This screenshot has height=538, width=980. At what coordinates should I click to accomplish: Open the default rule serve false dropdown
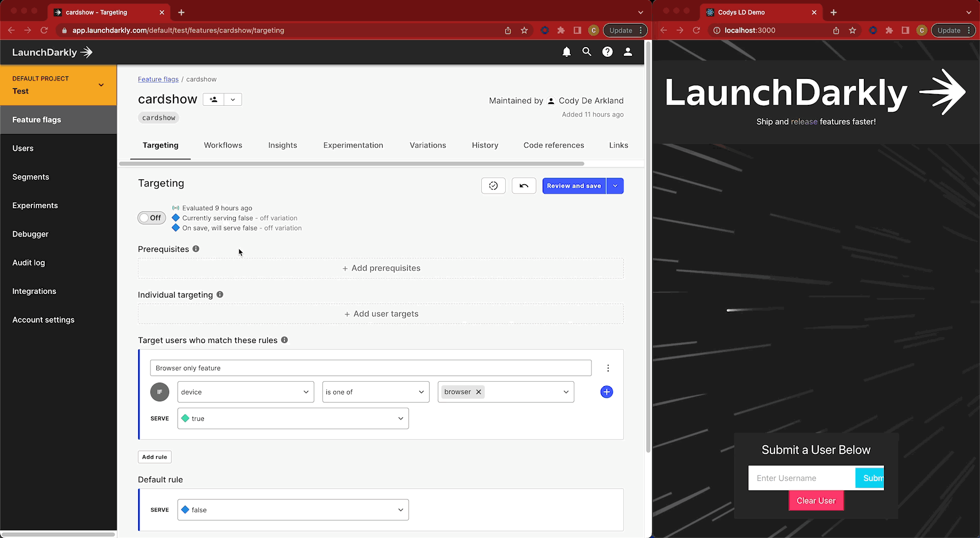[293, 510]
